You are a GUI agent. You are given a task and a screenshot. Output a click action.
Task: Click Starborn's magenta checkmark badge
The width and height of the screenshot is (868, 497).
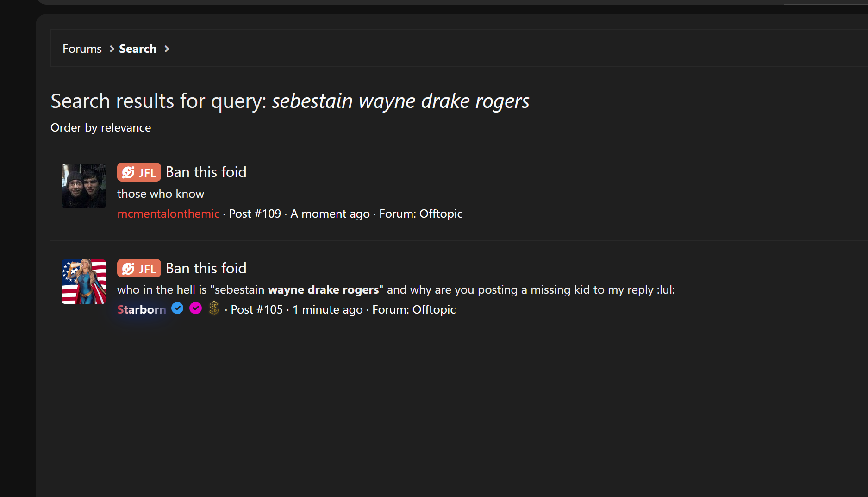196,308
